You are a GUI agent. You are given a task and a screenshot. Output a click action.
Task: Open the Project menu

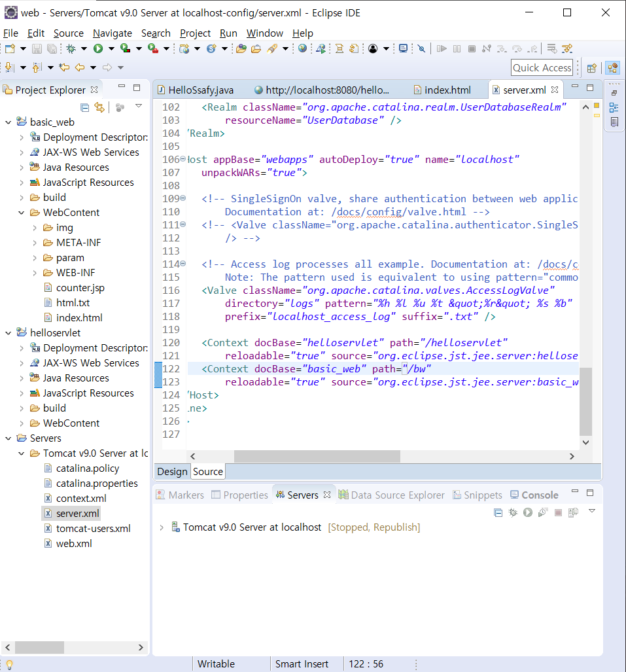click(x=195, y=33)
